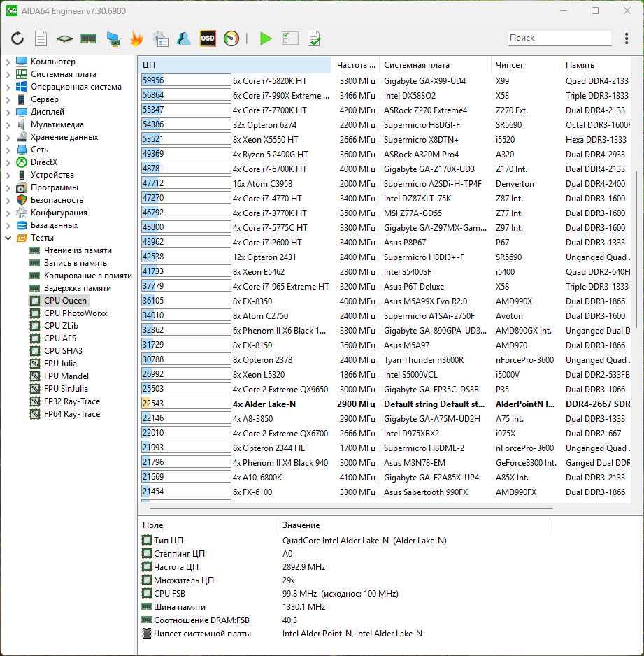The image size is (644, 656).
Task: Click the RAM module toolbar icon
Action: pyautogui.click(x=89, y=38)
